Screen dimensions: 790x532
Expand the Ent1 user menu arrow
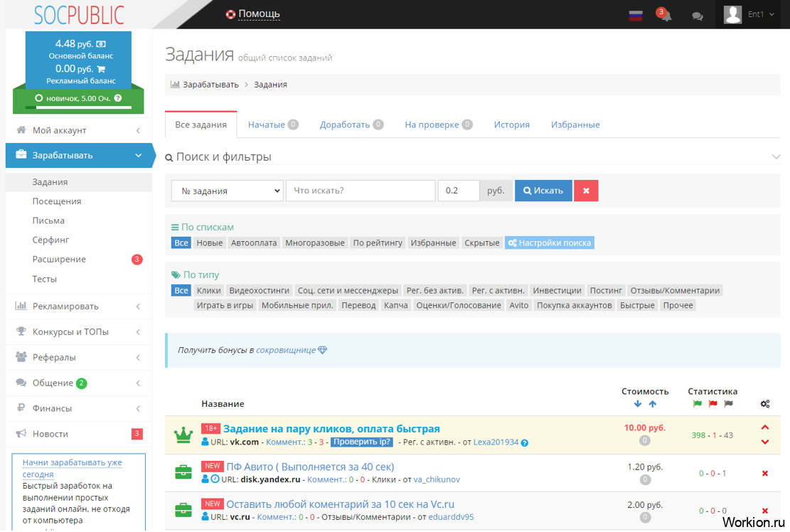[x=772, y=15]
